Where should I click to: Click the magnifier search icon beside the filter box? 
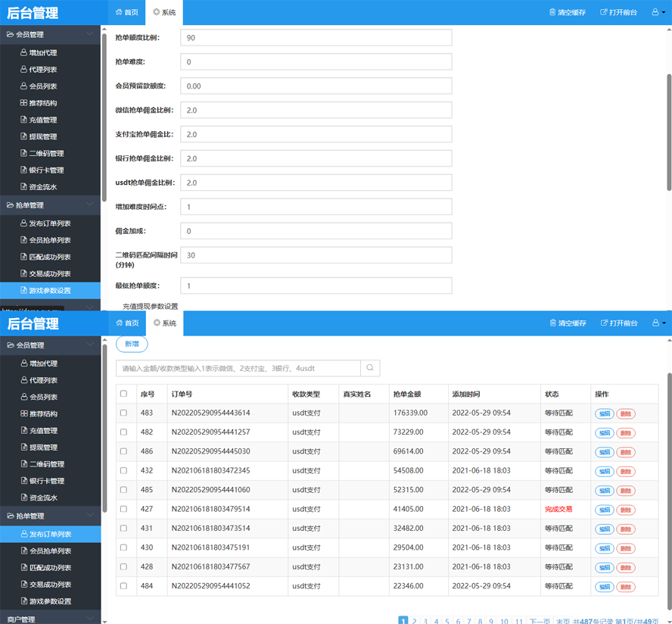(x=370, y=368)
